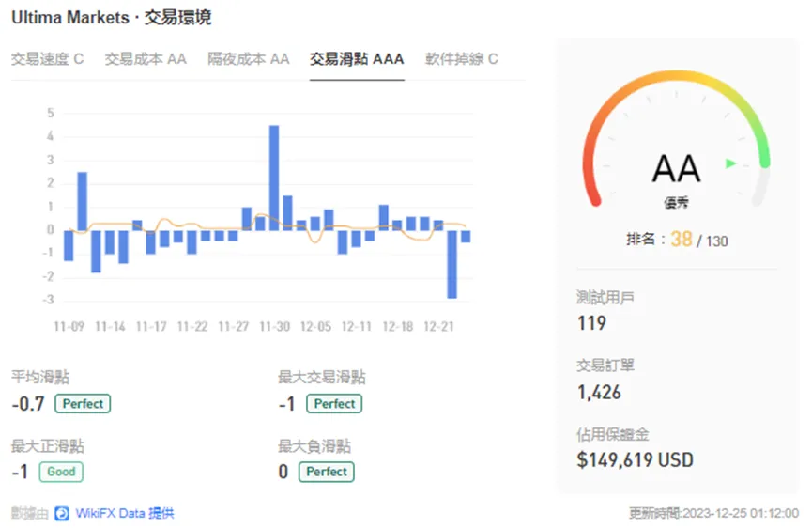
Task: Click the 平均滑點 value -0.7
Action: point(28,404)
